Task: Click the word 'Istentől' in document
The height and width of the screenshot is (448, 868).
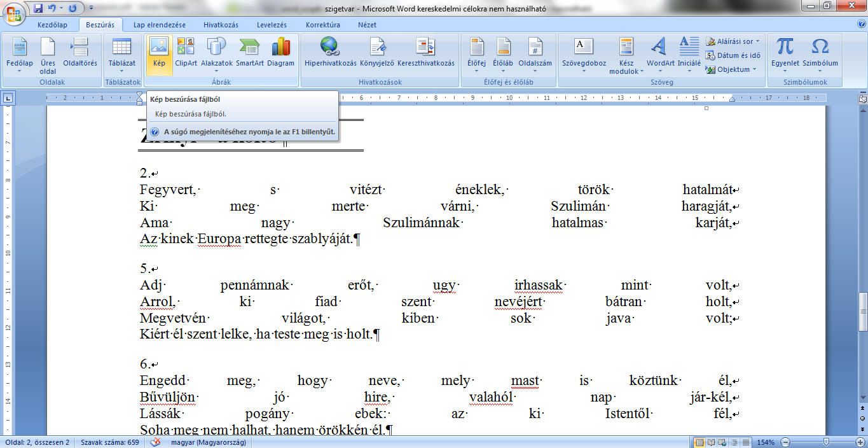Action: point(628,414)
